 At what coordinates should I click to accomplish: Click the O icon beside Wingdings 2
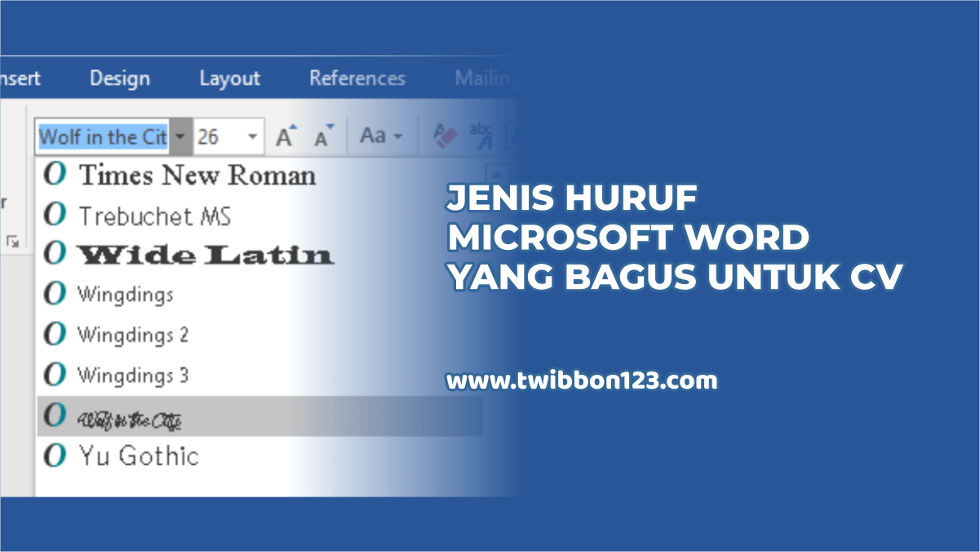click(55, 334)
